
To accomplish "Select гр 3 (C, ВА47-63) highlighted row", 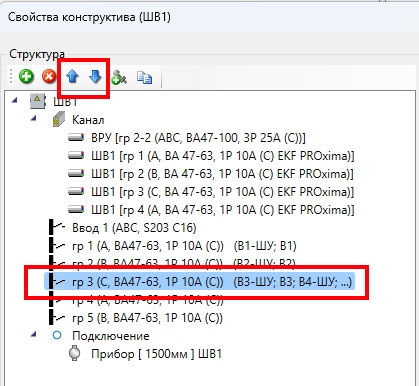I will [x=199, y=282].
